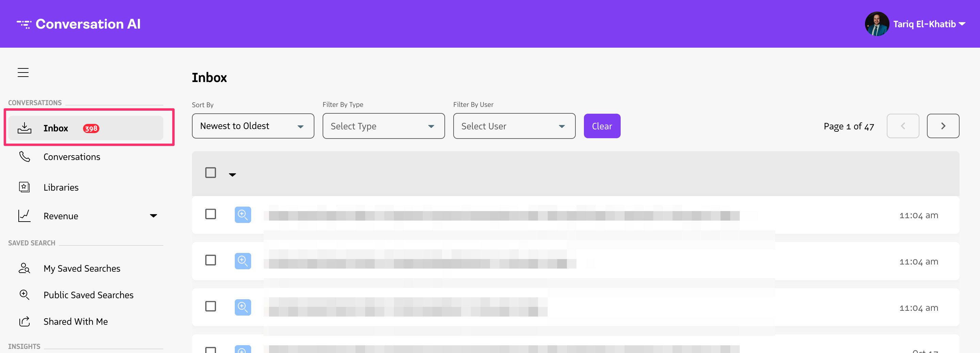Open the hamburger navigation menu

23,72
